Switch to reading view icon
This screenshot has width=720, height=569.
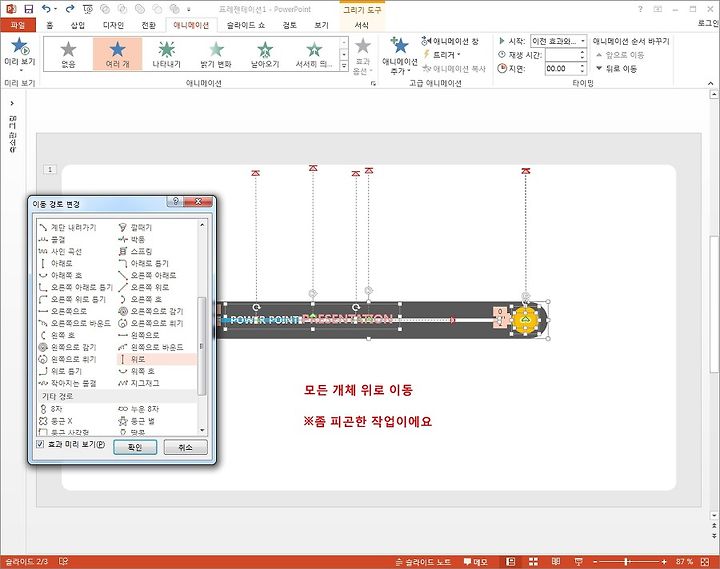(556, 562)
